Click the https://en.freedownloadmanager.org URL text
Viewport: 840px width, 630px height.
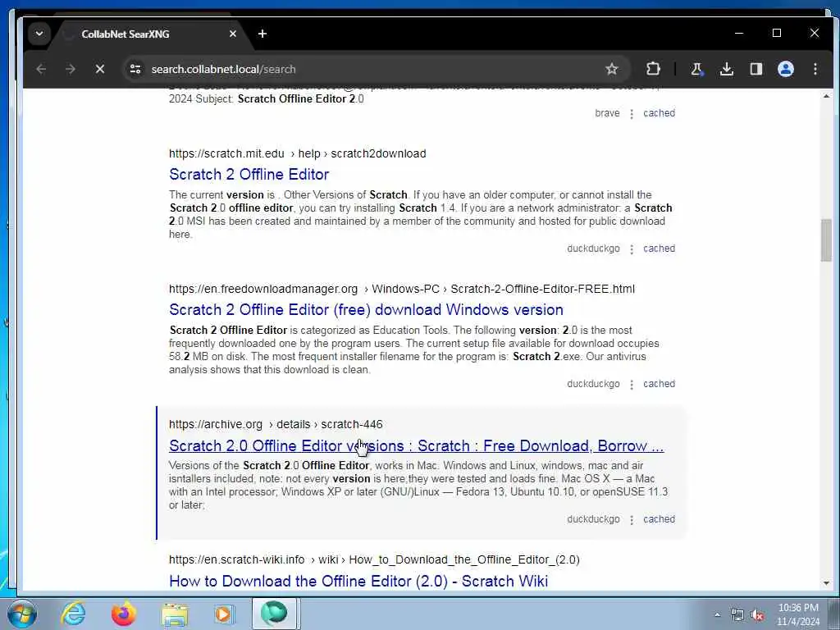point(263,290)
